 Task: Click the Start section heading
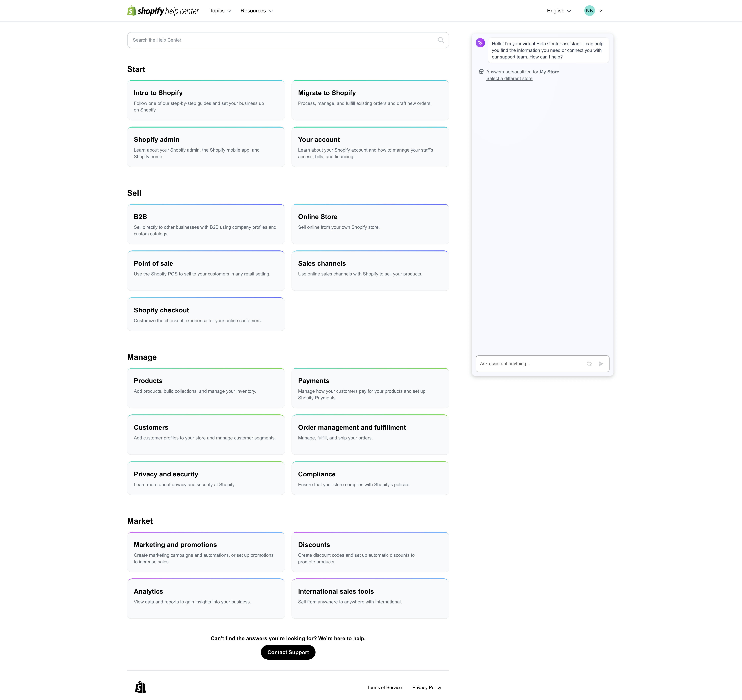pyautogui.click(x=136, y=69)
